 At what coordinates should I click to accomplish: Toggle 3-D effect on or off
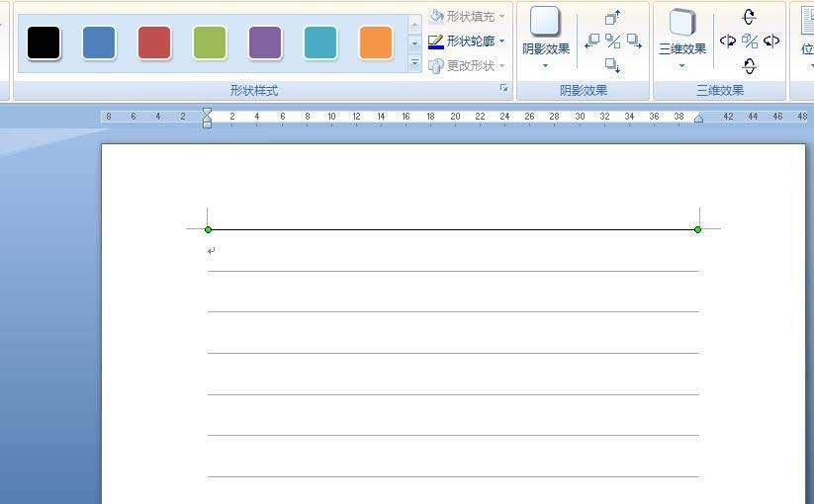(749, 41)
